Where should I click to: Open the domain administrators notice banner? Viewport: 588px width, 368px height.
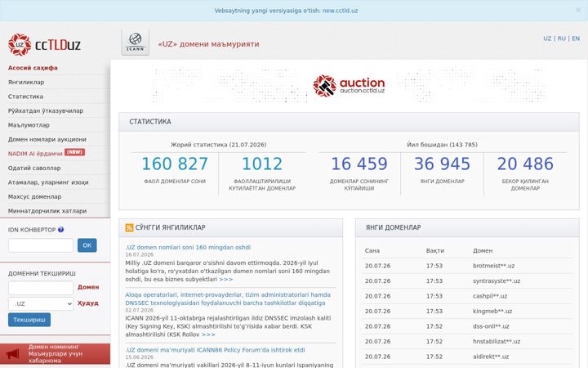pyautogui.click(x=56, y=354)
